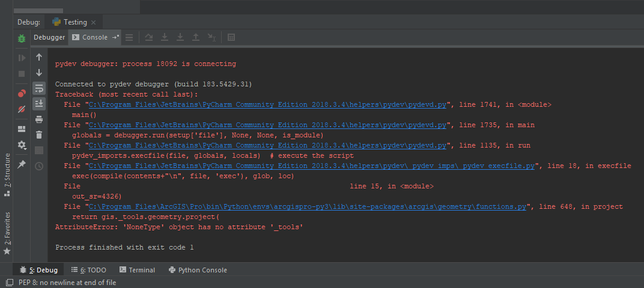Click the Step Over icon

point(149,37)
